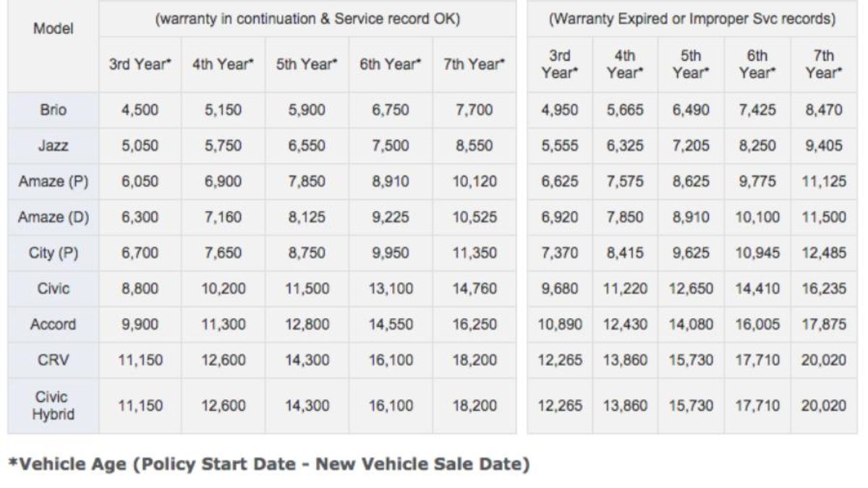Screen dimensions: 868x488
Task: Select the 8,910 cell in Amaze (P) row
Action: tap(391, 182)
